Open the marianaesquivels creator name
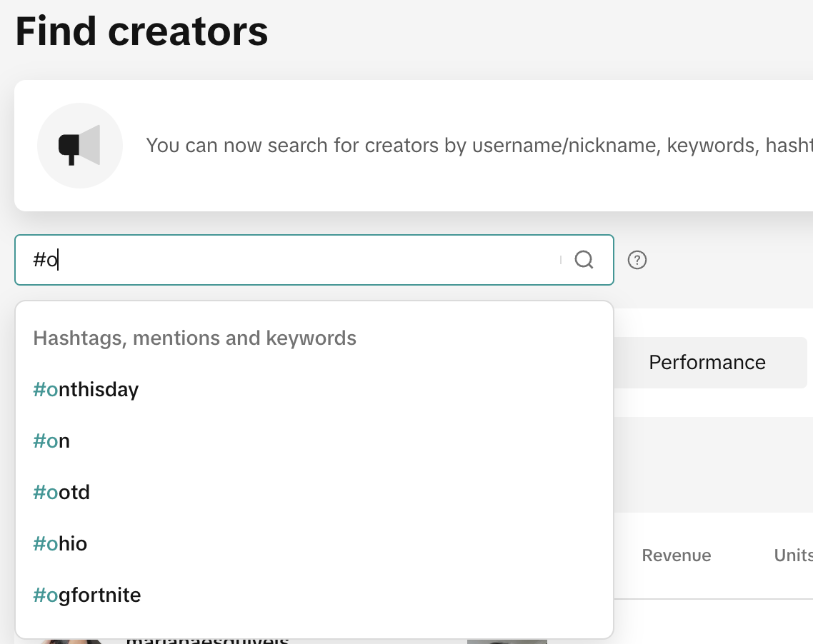This screenshot has height=644, width=813. click(x=207, y=640)
